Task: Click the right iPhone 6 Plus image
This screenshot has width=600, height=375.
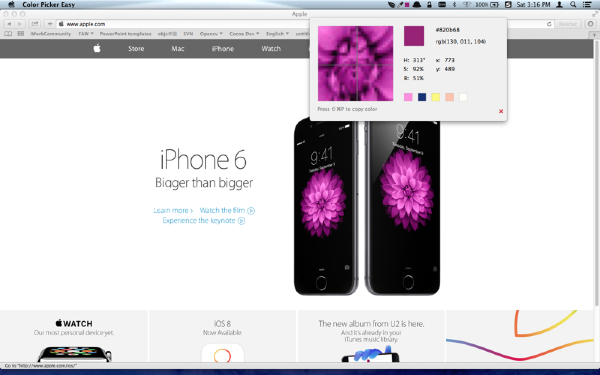Action: [403, 209]
